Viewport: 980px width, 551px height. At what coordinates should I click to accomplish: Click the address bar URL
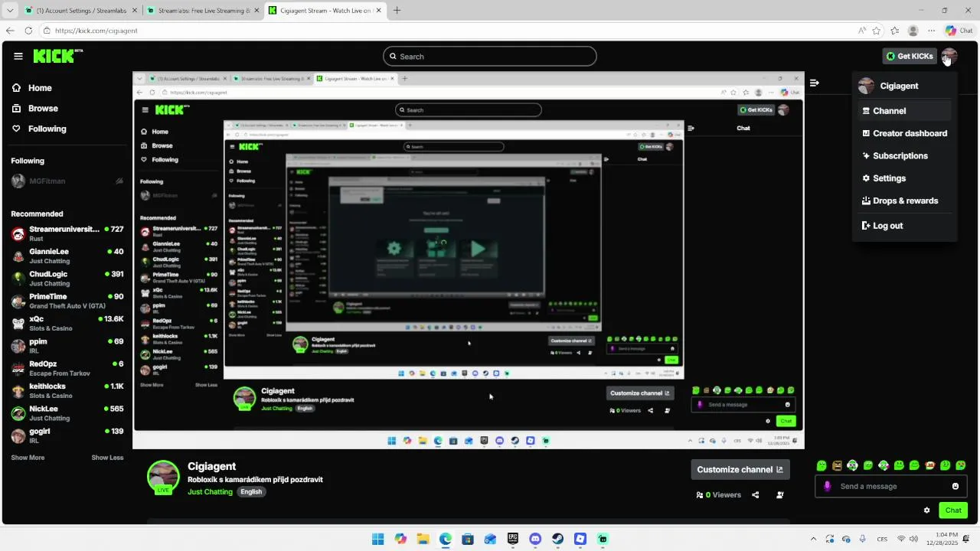pyautogui.click(x=96, y=31)
